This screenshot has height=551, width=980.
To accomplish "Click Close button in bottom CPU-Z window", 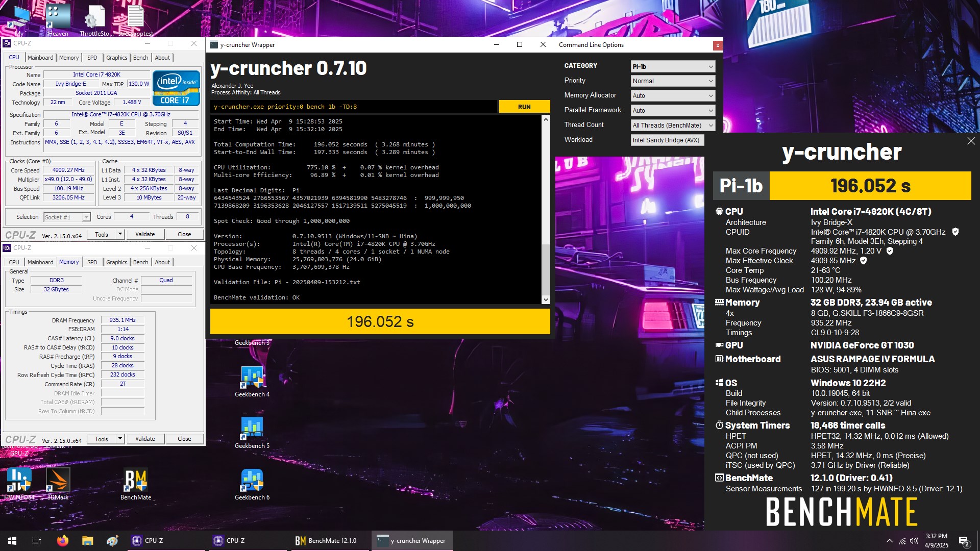I will pyautogui.click(x=184, y=439).
